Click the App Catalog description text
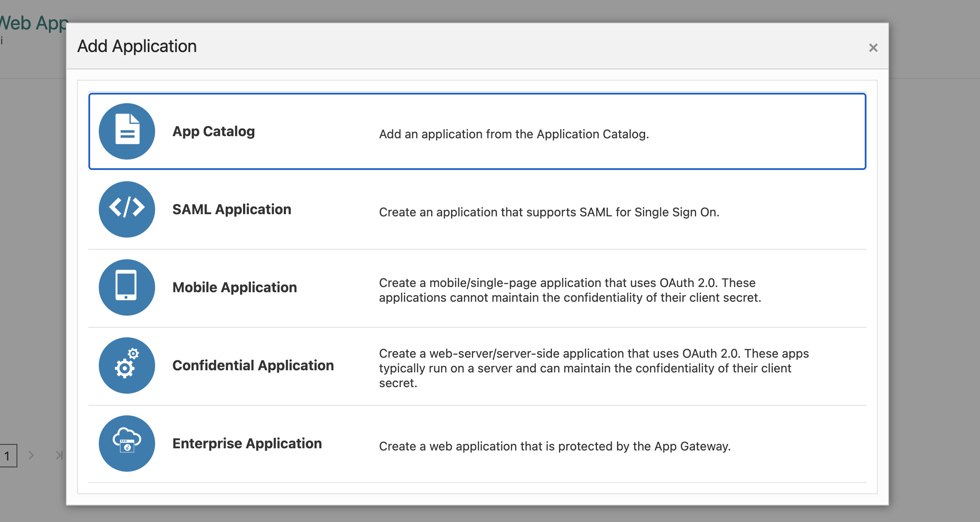The height and width of the screenshot is (522, 980). click(x=514, y=134)
